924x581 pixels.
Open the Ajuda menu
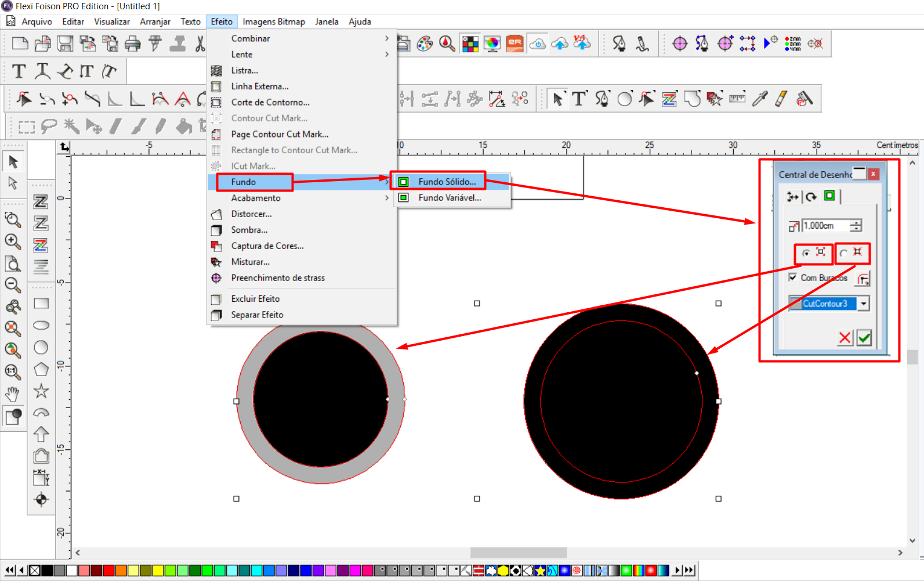coord(360,21)
